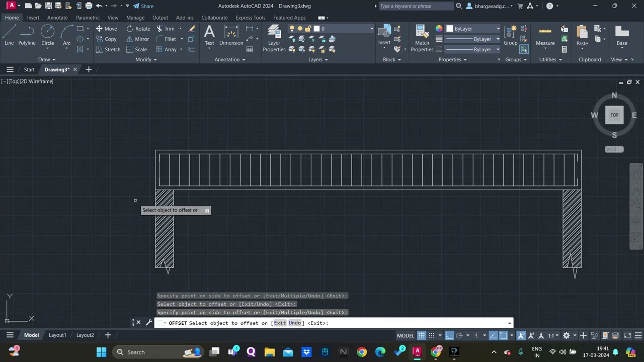Toggle annotation visibility in status bar

click(521, 335)
